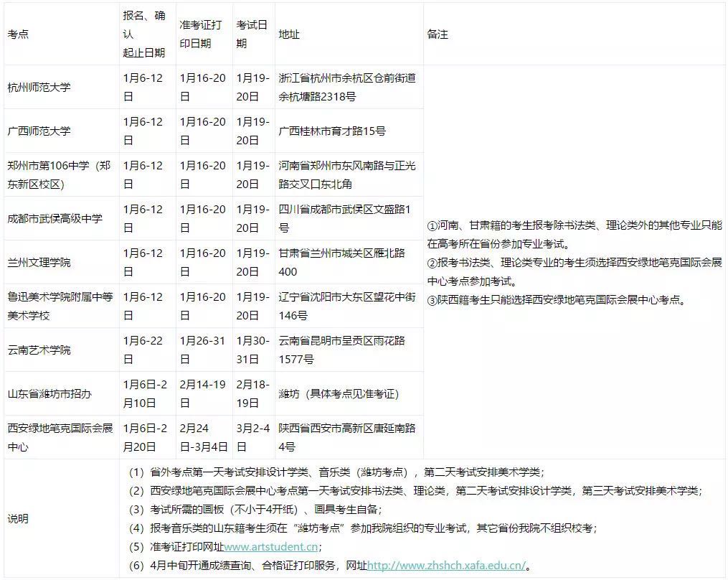Click remark ② about 书法类、理论类专业考生
Viewport: 728px width, 580px height.
(x=575, y=272)
